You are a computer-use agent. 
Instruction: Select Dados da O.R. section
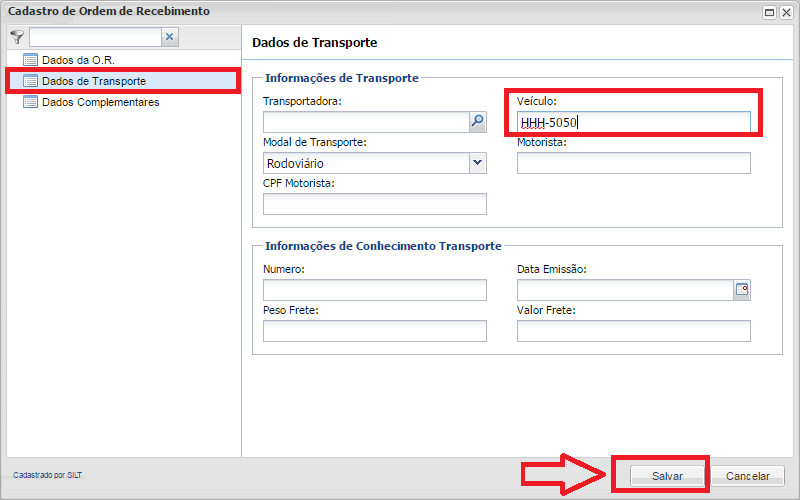78,60
